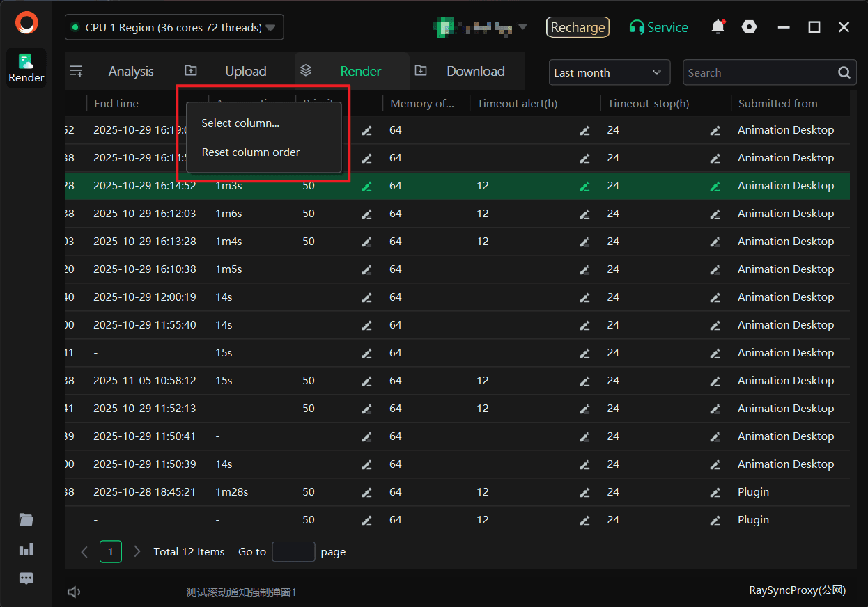Click the search magnifier icon

point(844,72)
